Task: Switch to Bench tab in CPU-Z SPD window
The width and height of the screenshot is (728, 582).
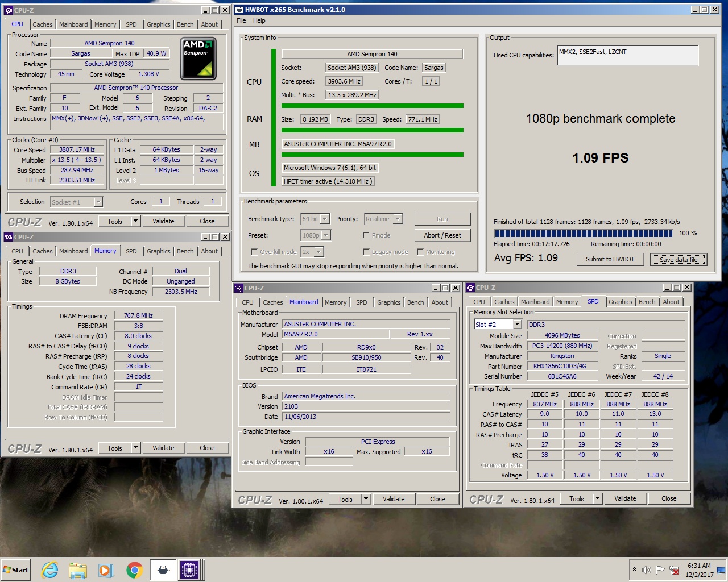Action: pos(647,302)
